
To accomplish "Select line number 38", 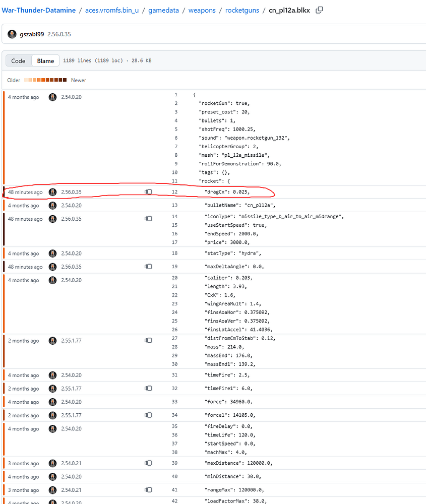I will pyautogui.click(x=174, y=452).
